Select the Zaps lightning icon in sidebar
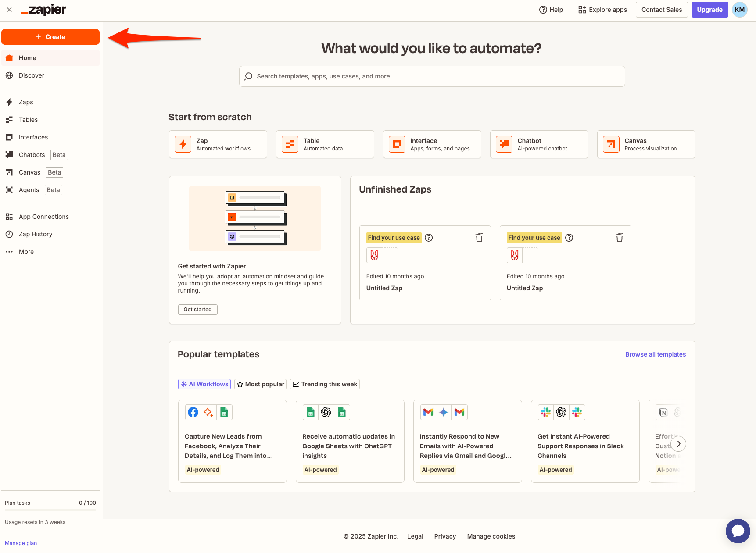 10,102
